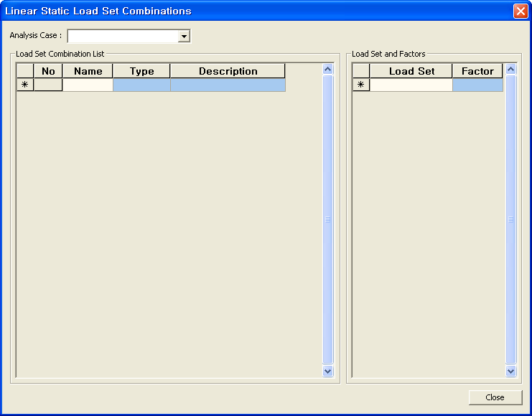Click the empty No cell in new row
532x416 pixels.
(48, 85)
